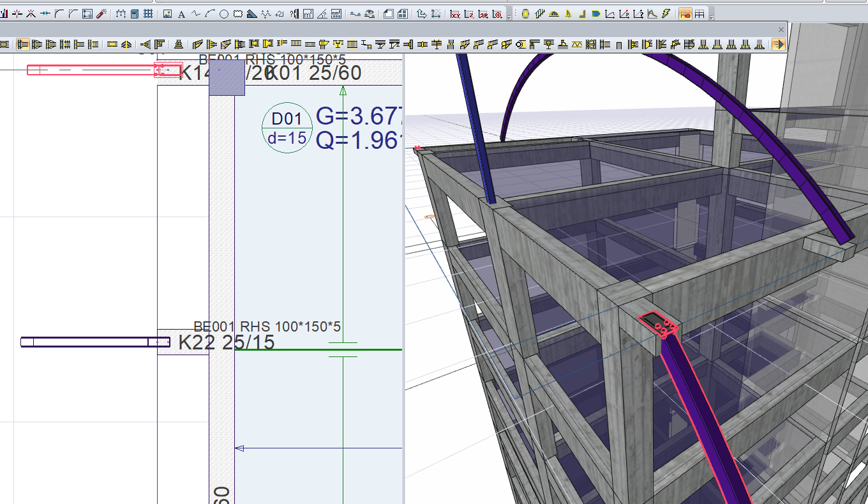This screenshot has width=868, height=504.
Task: Select the circle drawing tool
Action: tap(224, 13)
